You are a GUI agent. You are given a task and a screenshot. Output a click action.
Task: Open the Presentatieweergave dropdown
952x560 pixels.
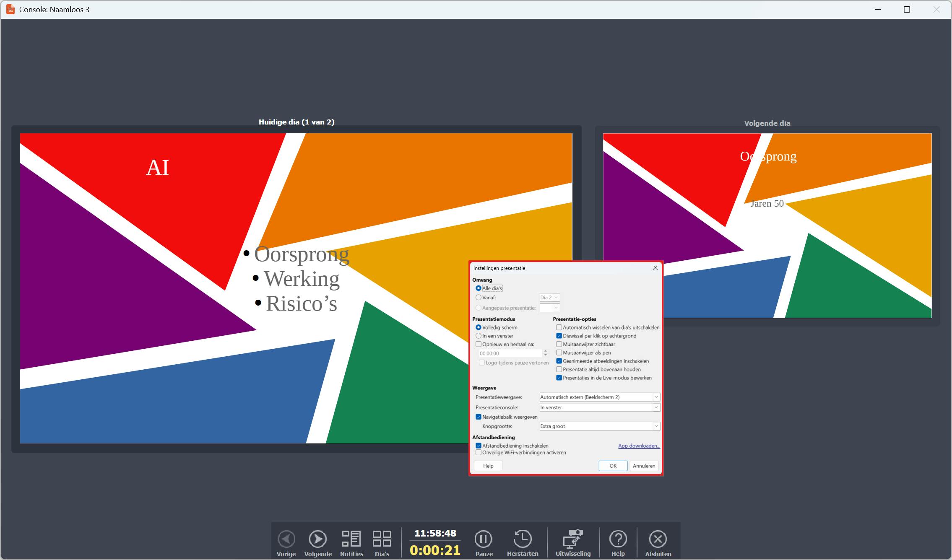click(x=599, y=397)
